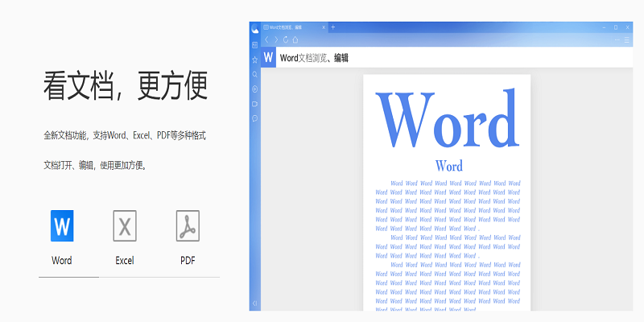The image size is (644, 322).
Task: Open search magnifier in sidebar
Action: click(x=254, y=74)
